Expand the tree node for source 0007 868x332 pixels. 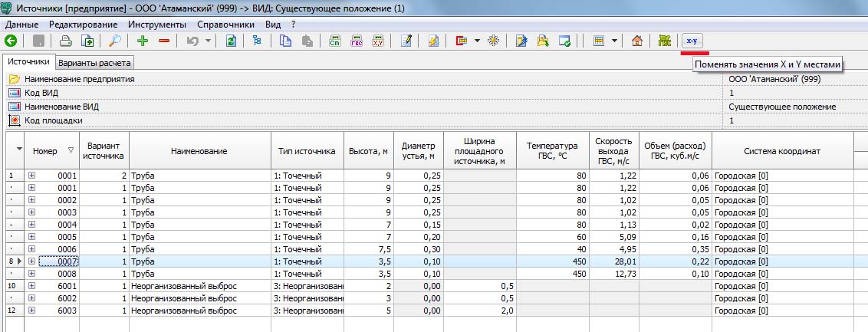click(32, 261)
